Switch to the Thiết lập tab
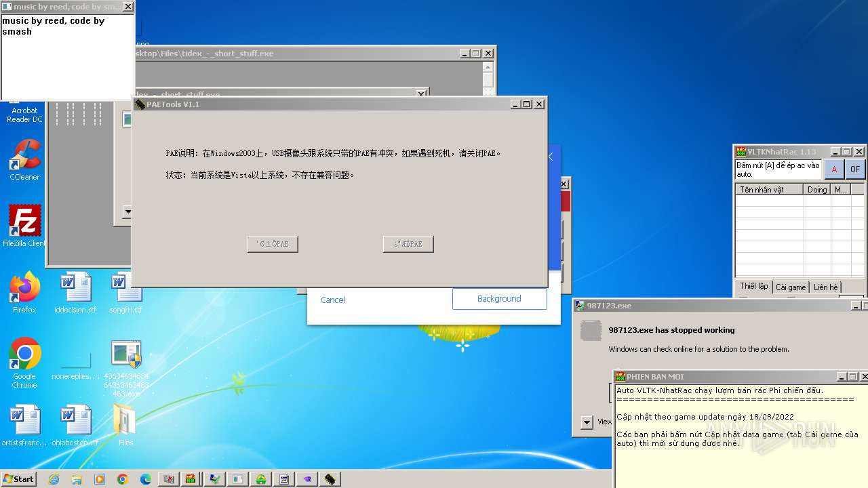 [x=754, y=287]
